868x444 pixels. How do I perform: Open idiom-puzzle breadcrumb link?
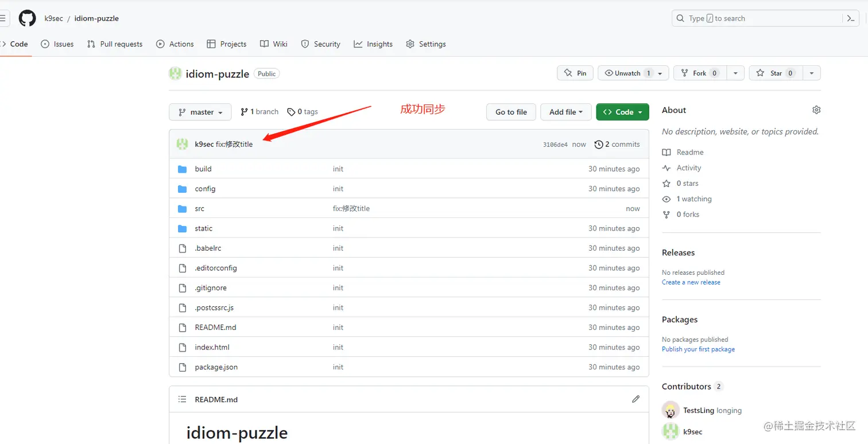96,18
